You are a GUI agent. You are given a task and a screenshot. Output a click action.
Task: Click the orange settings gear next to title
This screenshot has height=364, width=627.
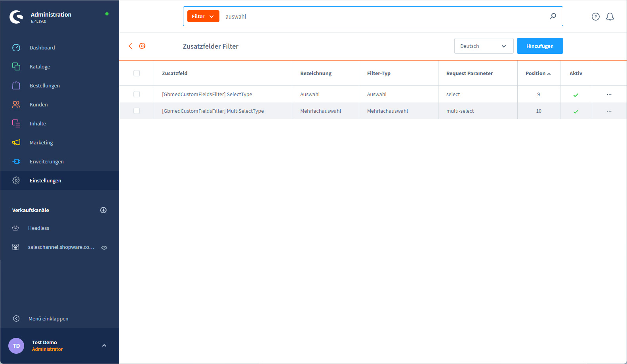(x=142, y=46)
